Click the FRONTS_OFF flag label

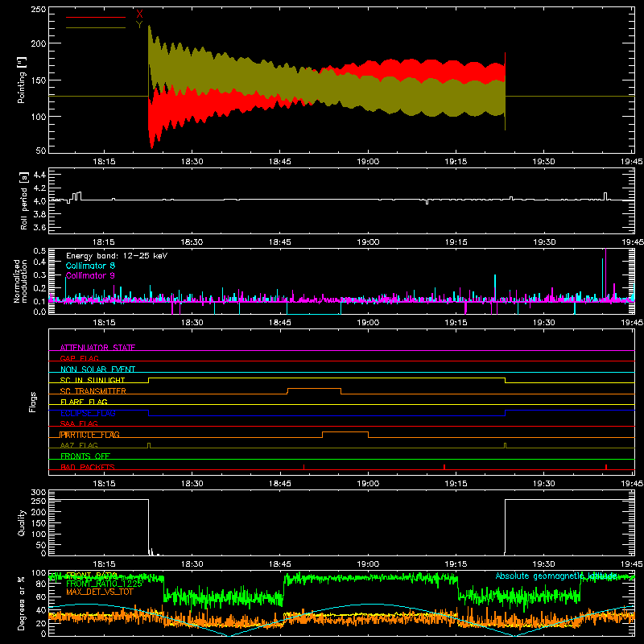85,456
